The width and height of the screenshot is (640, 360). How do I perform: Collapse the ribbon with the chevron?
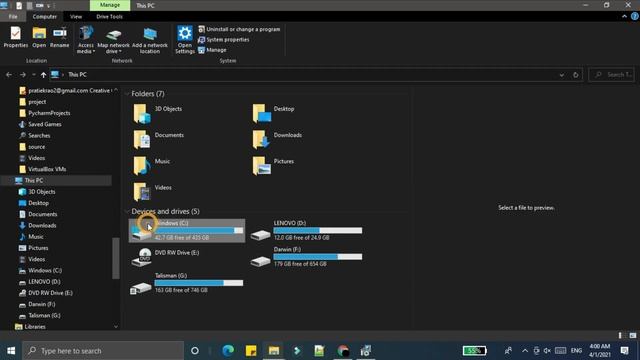624,16
